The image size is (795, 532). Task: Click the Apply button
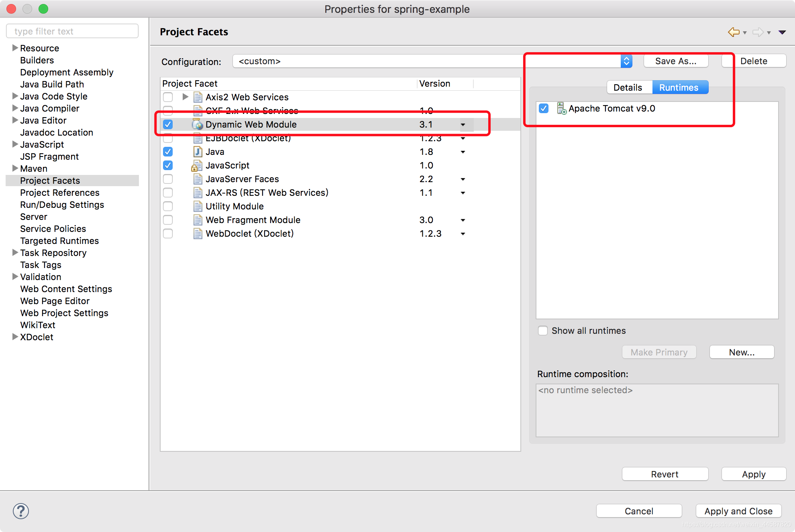pyautogui.click(x=754, y=474)
